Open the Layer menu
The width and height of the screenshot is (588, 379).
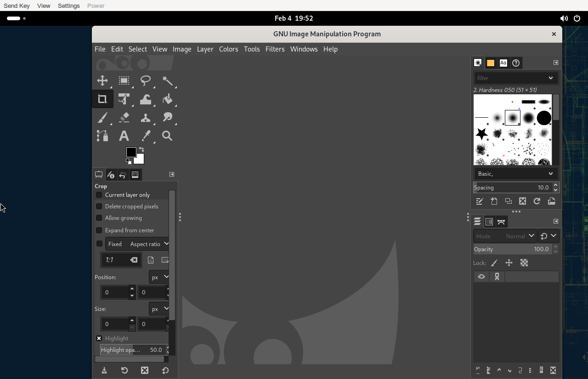pos(205,49)
